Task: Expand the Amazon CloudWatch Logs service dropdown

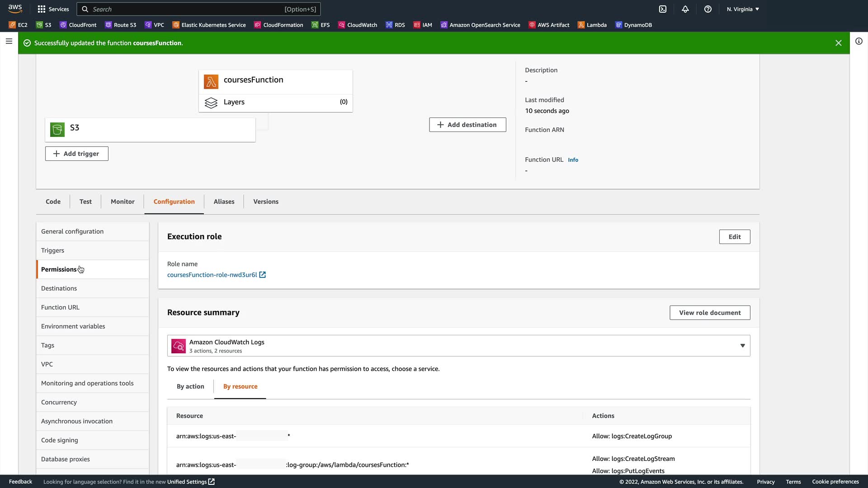Action: point(742,346)
